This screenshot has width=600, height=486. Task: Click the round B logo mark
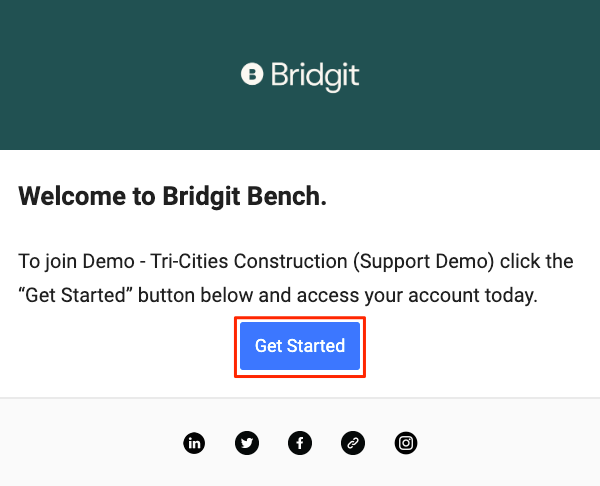(252, 74)
